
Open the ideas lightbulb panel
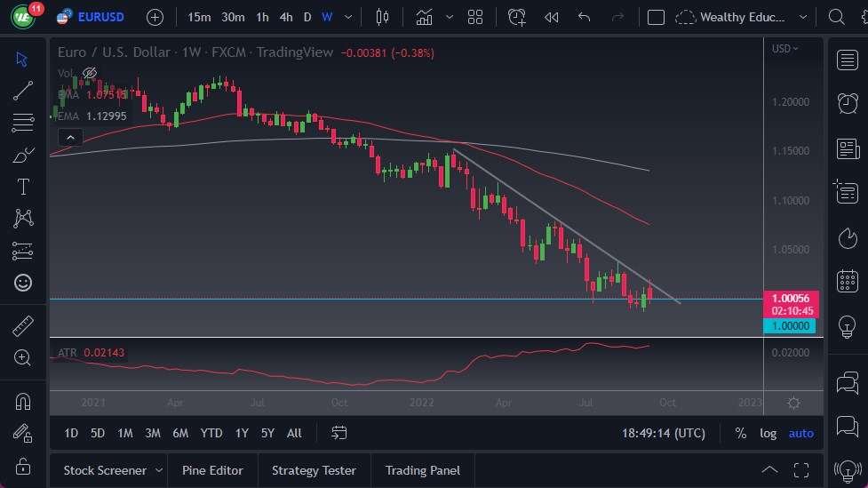click(847, 327)
